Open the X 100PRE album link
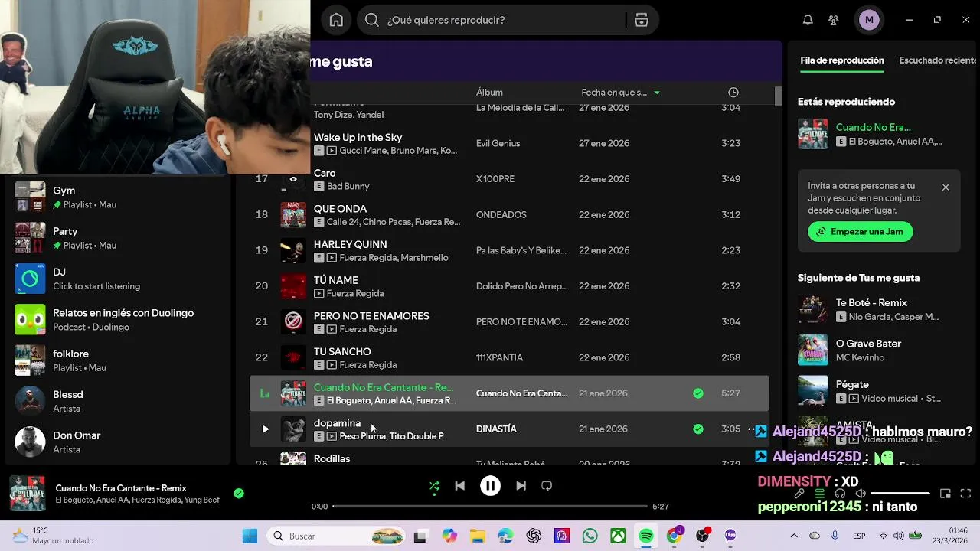This screenshot has width=980, height=551. 495,179
